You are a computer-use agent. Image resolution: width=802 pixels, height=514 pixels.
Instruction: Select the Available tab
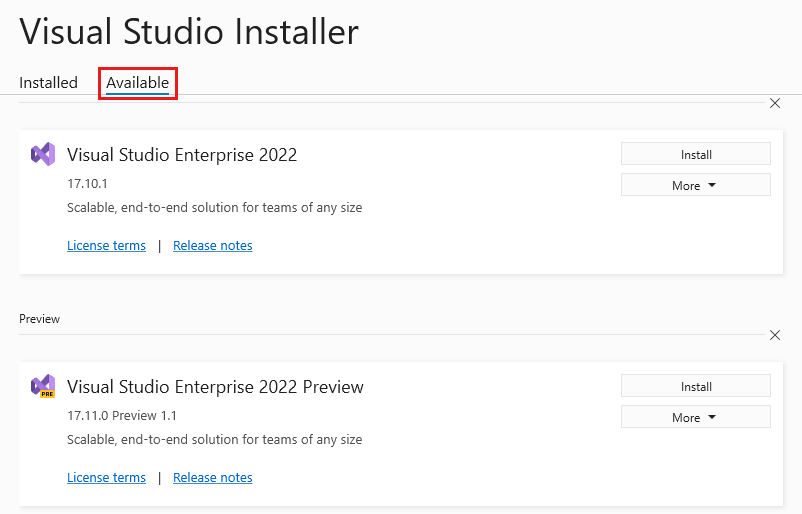[x=138, y=83]
